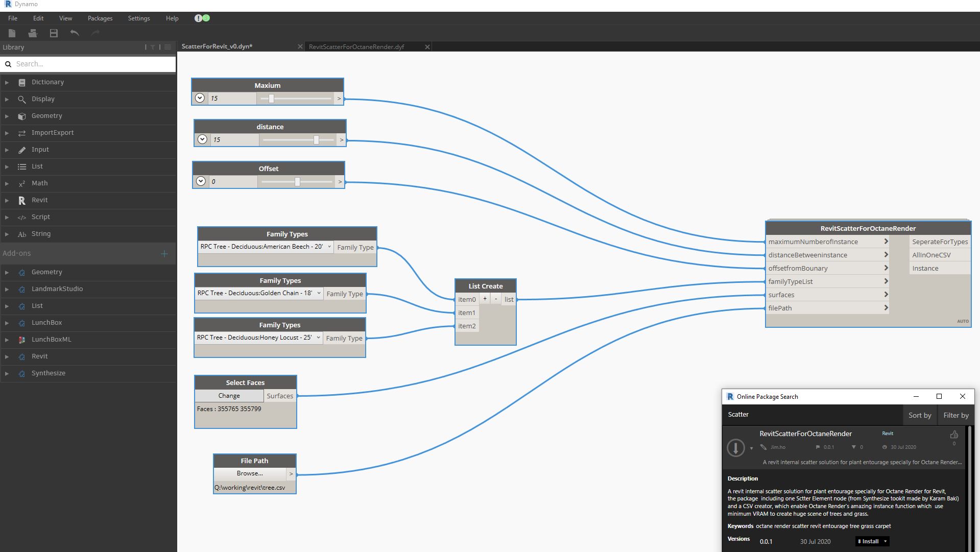The width and height of the screenshot is (980, 552).
Task: Open the dropdown arrow beside the package download icon
Action: coord(751,448)
